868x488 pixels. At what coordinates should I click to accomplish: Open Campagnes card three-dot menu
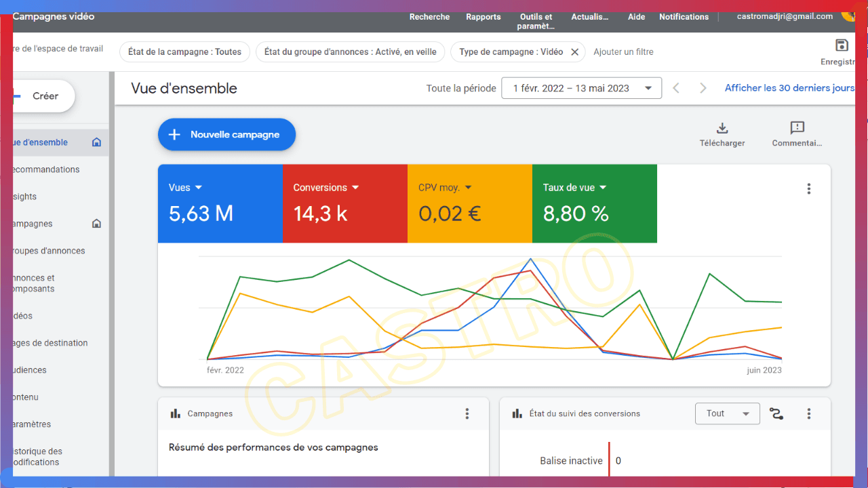tap(467, 413)
